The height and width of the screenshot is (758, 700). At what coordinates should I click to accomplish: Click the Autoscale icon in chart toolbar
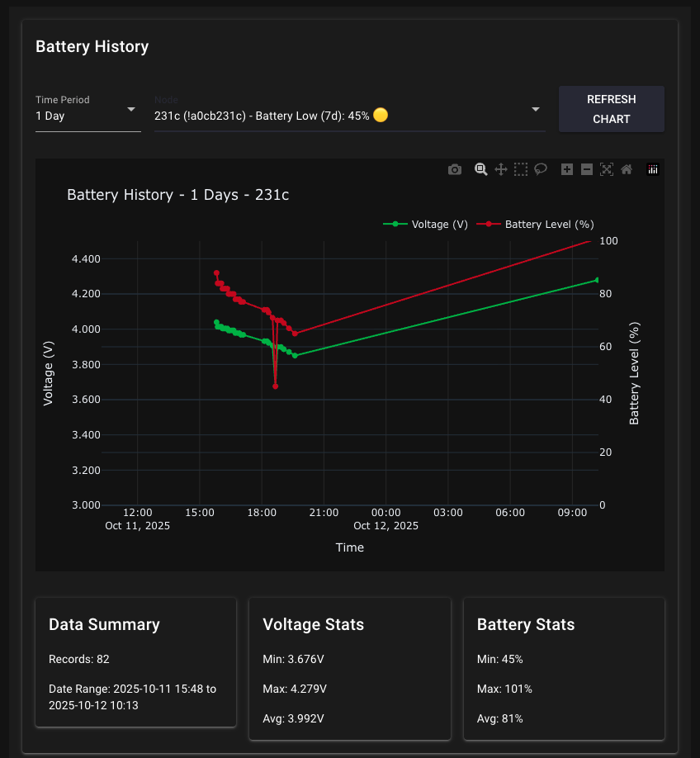coord(607,169)
